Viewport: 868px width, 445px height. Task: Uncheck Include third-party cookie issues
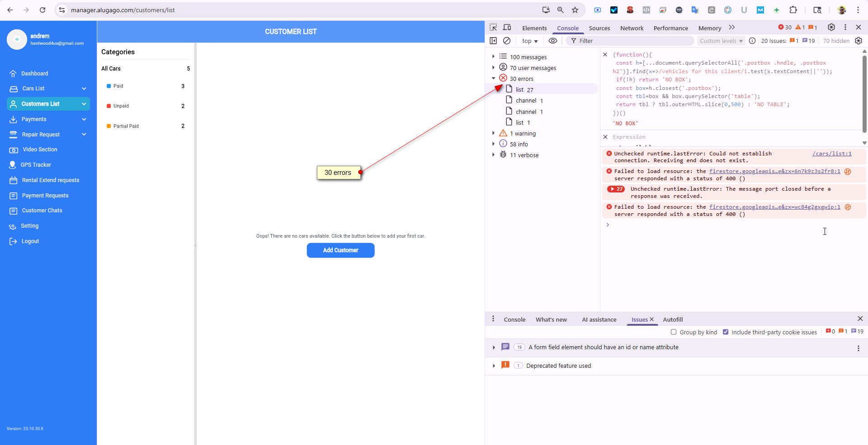coord(726,332)
